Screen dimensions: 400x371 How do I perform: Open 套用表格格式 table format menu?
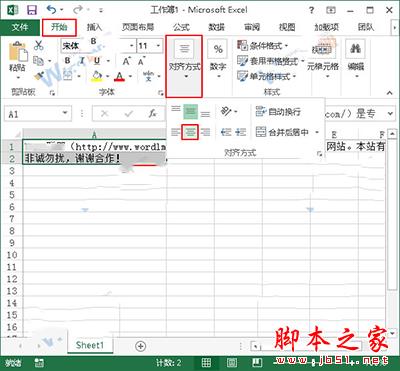pyautogui.click(x=270, y=61)
